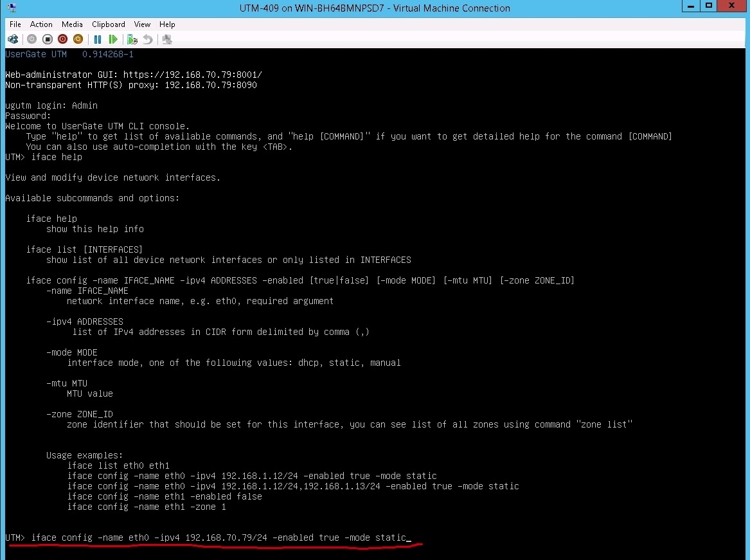Pause the virtual machine
750x560 pixels.
click(98, 39)
